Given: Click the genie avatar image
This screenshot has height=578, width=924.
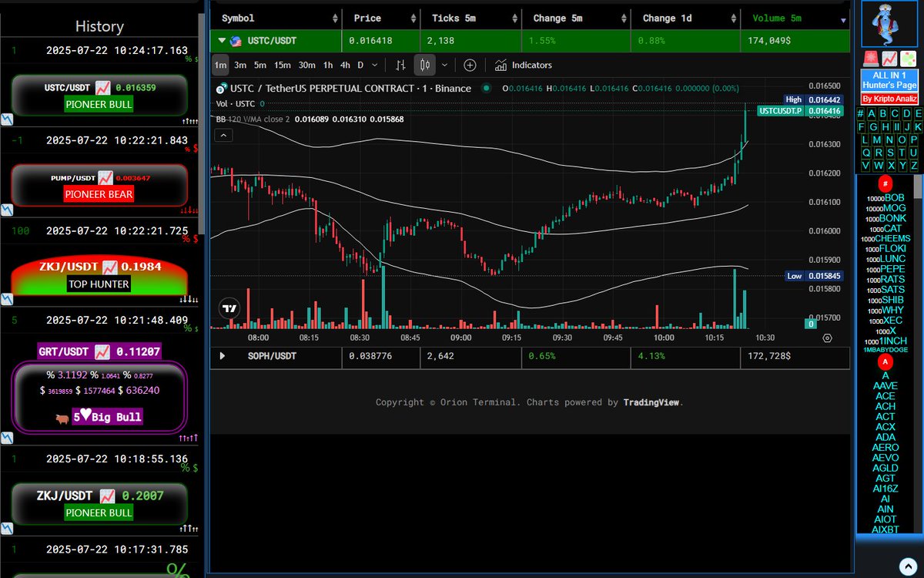Looking at the screenshot, I should pos(889,23).
